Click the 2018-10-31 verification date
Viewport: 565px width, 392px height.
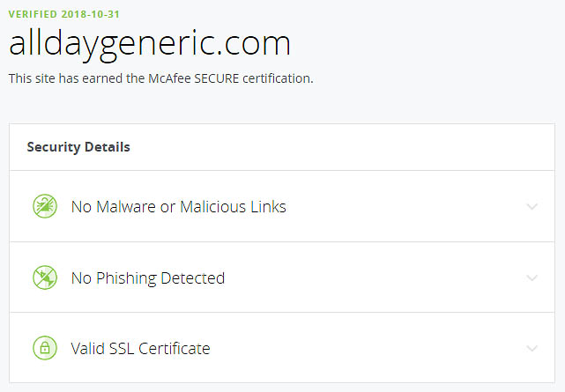(91, 14)
